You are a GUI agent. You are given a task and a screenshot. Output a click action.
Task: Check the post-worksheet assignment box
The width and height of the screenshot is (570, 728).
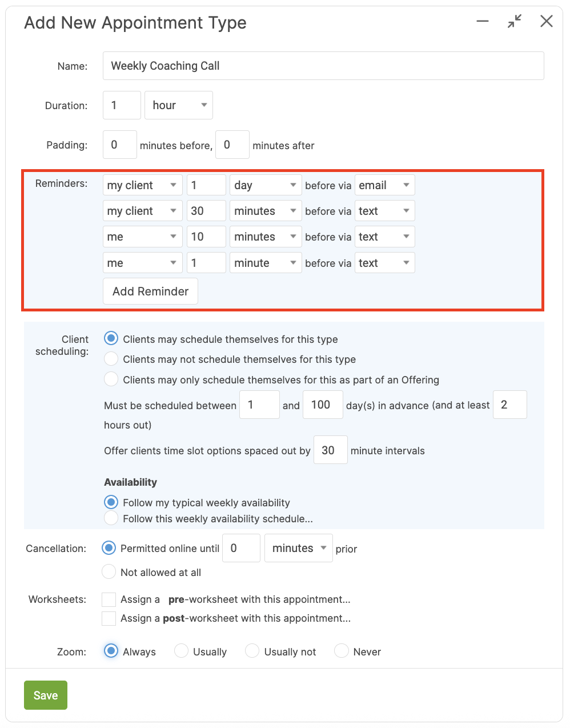point(109,618)
